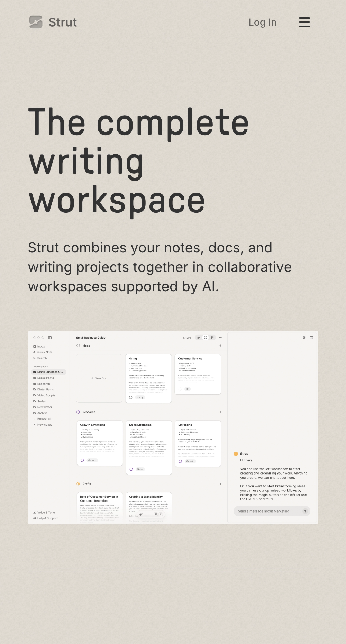Add a doc to Drafts section
The width and height of the screenshot is (346, 644).
pos(220,484)
